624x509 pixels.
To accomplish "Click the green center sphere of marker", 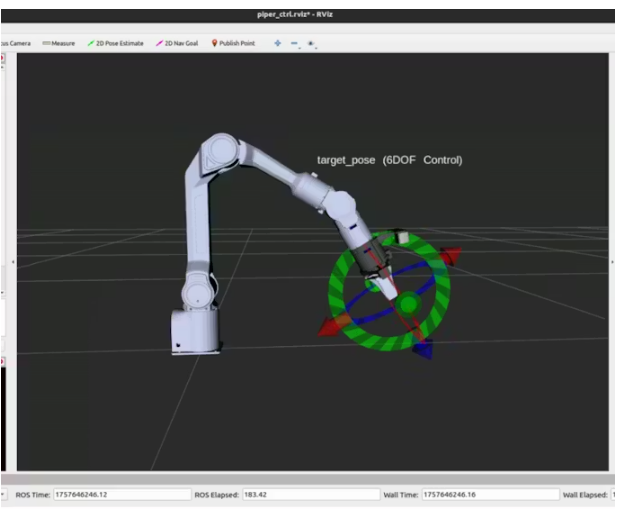I will 407,304.
